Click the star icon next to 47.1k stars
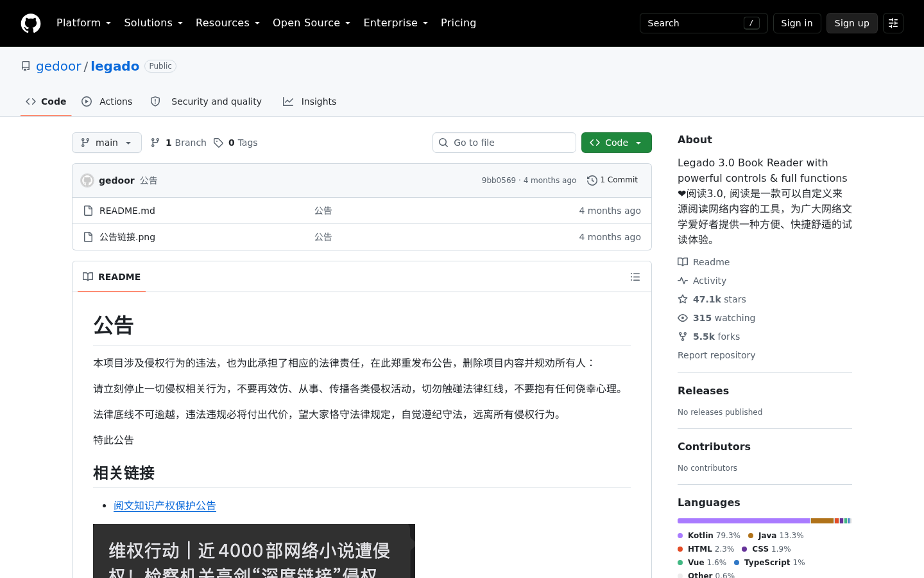924x578 pixels. 683,299
